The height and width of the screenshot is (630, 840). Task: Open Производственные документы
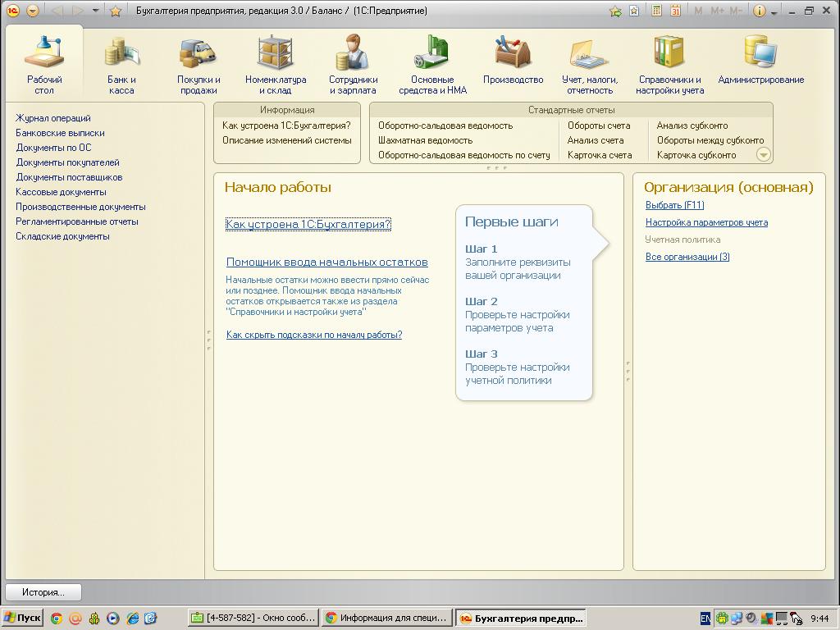click(80, 207)
